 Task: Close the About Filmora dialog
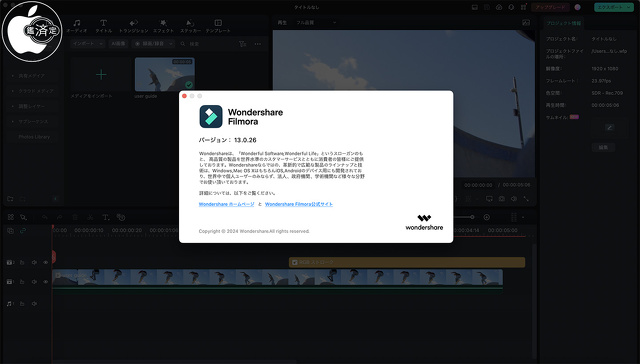pos(184,96)
